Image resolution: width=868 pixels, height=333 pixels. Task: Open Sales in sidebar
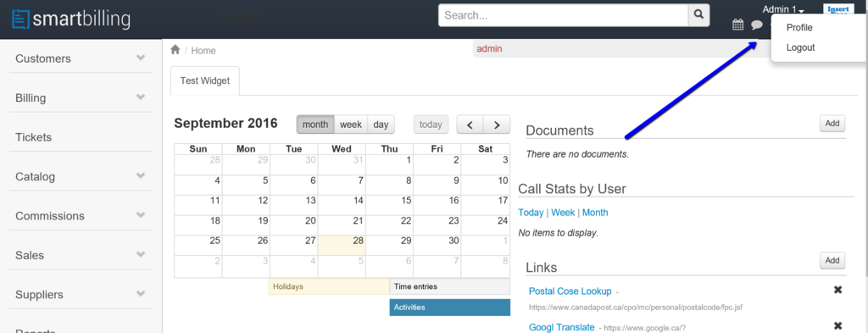[x=30, y=256]
